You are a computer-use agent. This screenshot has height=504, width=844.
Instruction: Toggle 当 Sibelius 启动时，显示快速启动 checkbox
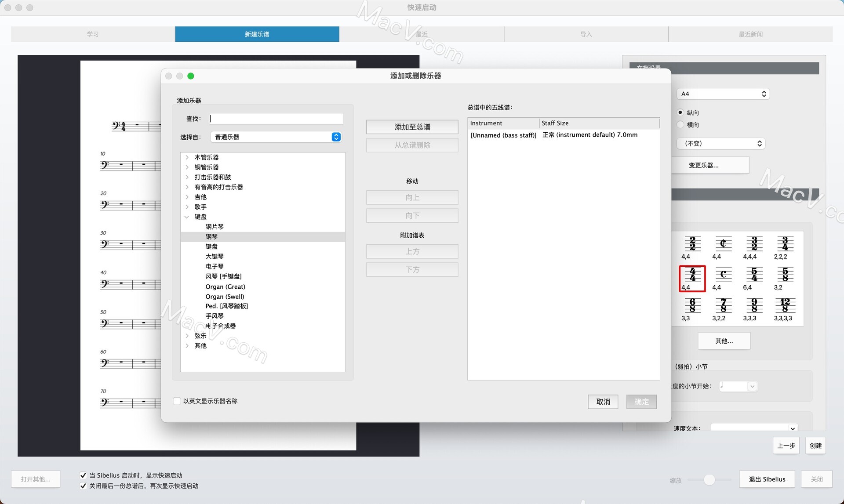(83, 475)
